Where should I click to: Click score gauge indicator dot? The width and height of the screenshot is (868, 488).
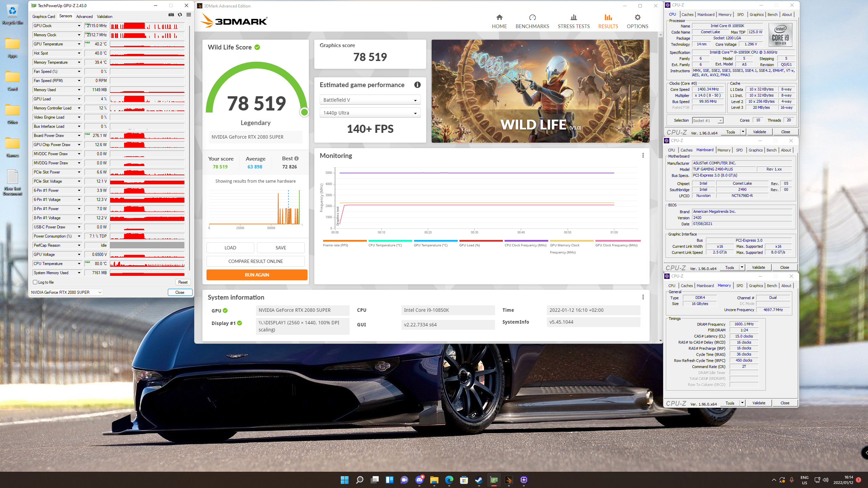[x=304, y=112]
